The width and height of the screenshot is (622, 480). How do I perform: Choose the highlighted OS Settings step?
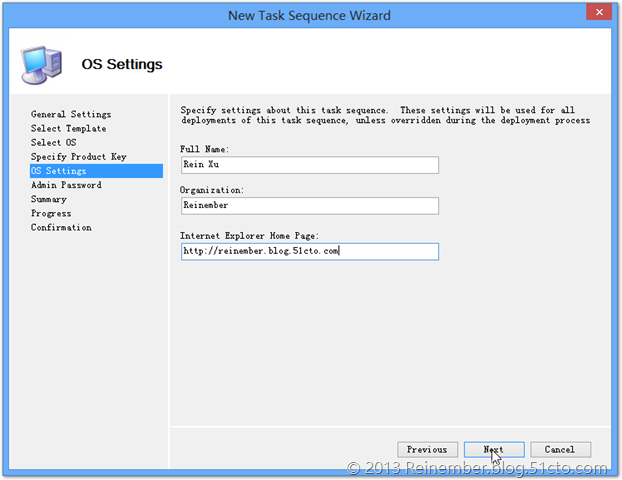(x=96, y=171)
